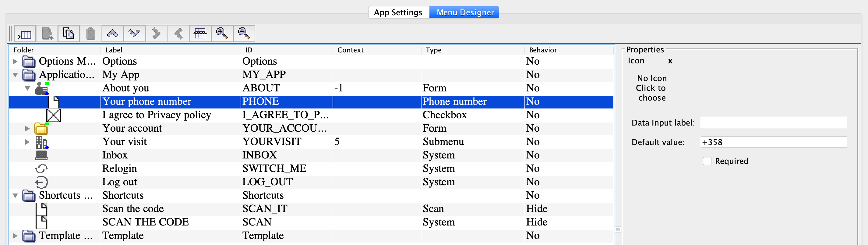
Task: Click the copy item toolbar icon
Action: click(69, 34)
